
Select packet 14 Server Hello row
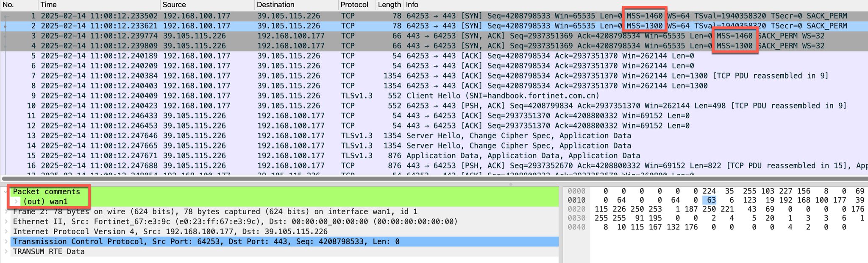coord(434,145)
